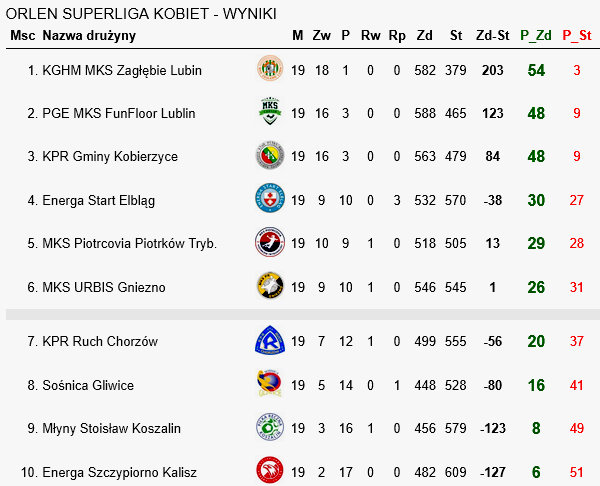The image size is (600, 486).
Task: Click the Młyny Stoisław Koszalin logo
Action: click(270, 428)
